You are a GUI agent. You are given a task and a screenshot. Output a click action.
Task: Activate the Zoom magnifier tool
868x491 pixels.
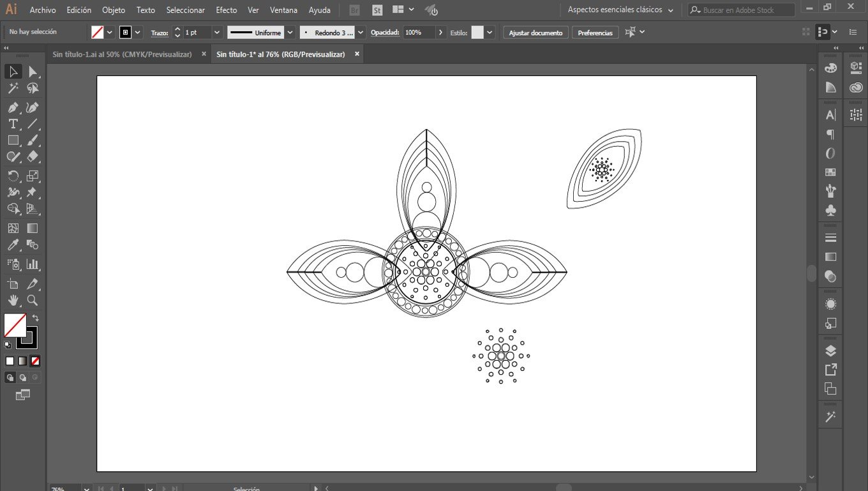click(x=33, y=301)
